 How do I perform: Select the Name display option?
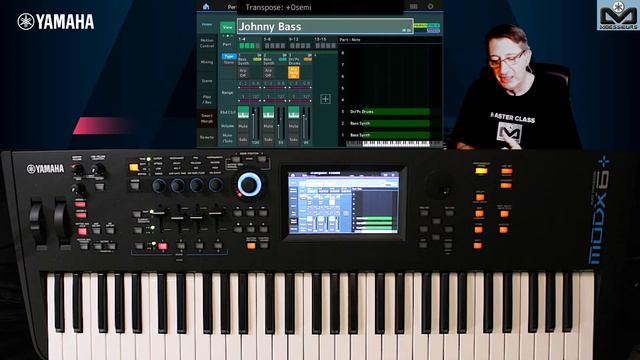tap(229, 62)
